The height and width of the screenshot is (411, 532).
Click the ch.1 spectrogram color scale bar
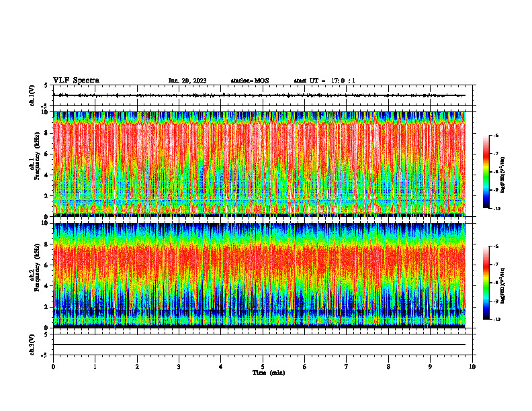pyautogui.click(x=486, y=172)
